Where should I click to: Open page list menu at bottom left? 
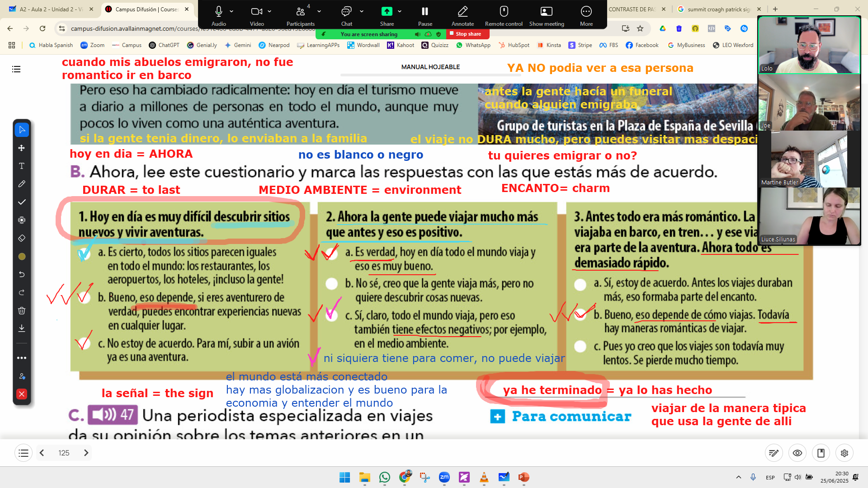tap(24, 453)
